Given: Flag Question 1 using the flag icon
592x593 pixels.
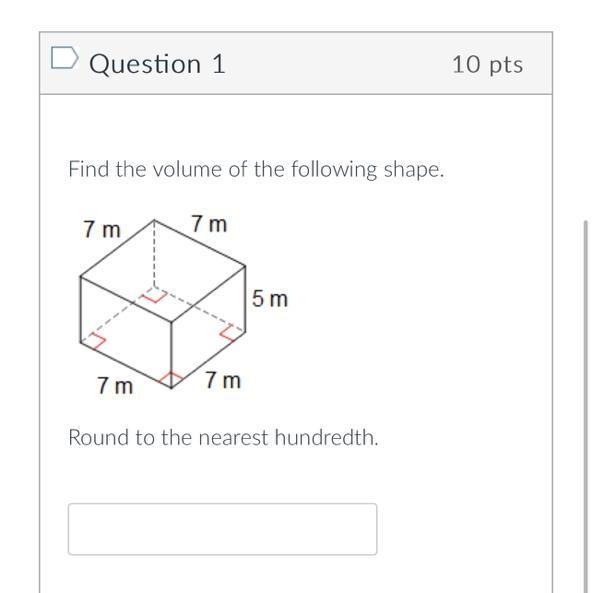Looking at the screenshot, I should pos(65,58).
